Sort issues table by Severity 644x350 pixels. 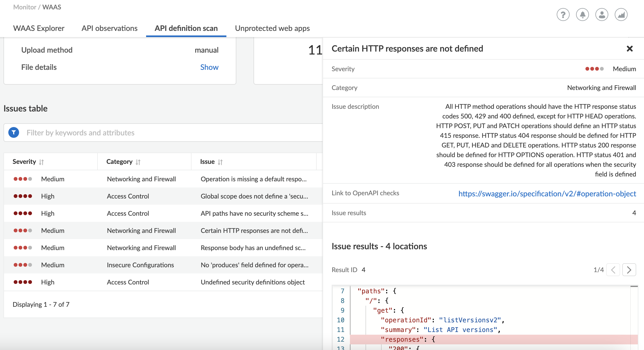point(41,162)
